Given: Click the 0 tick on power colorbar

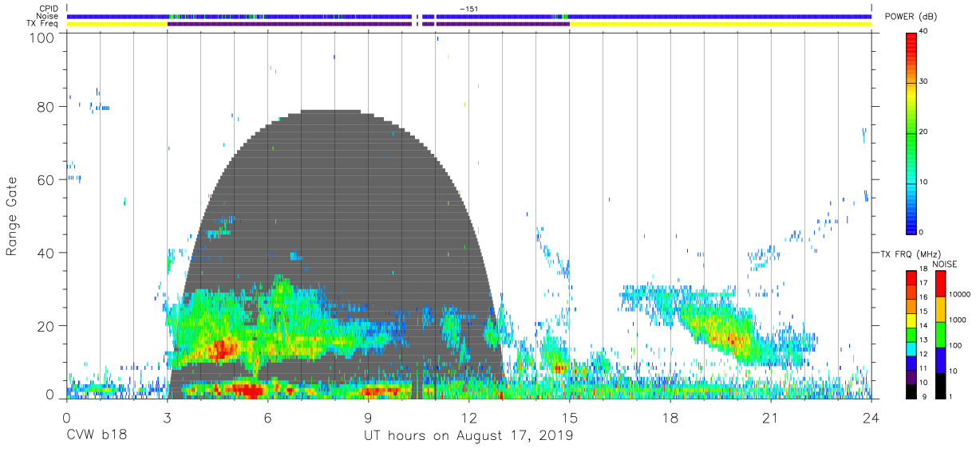Looking at the screenshot, I should [x=923, y=232].
